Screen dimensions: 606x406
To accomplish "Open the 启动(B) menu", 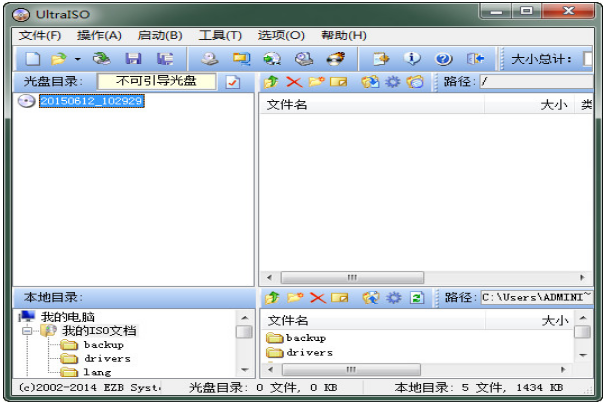I will (160, 36).
